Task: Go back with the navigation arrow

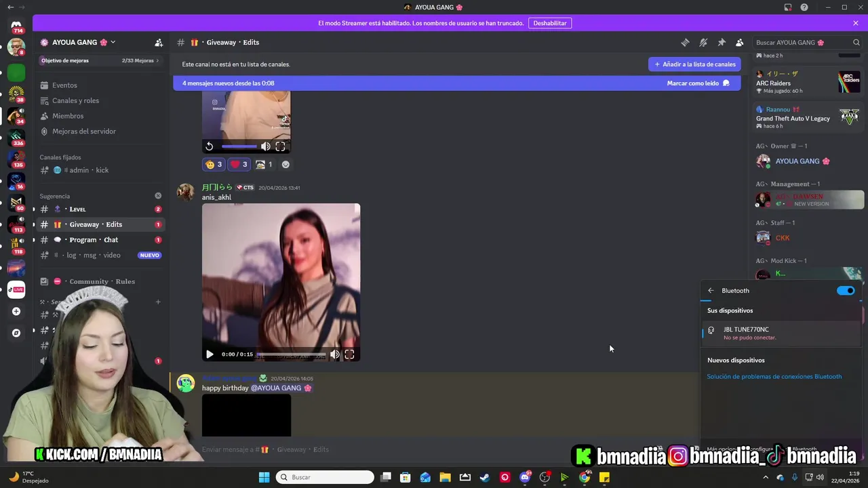Action: pos(9,7)
